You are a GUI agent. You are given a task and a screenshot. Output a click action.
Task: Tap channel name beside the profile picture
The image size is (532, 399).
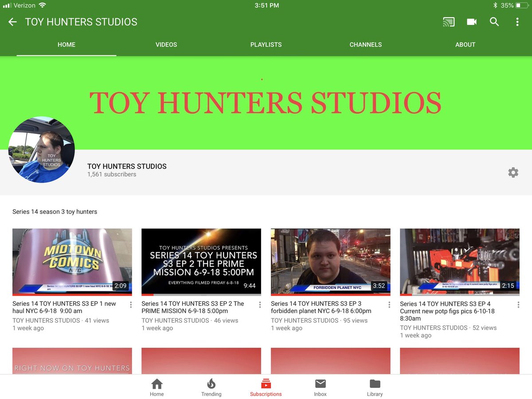[127, 166]
